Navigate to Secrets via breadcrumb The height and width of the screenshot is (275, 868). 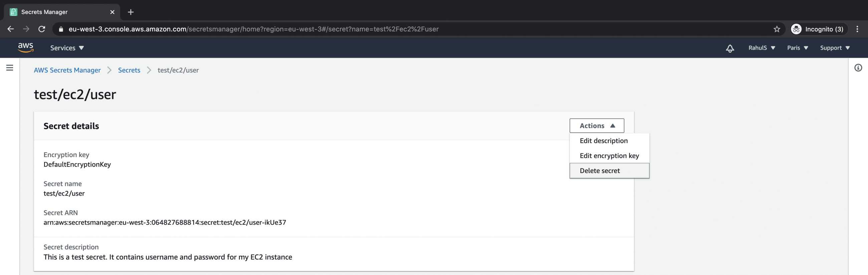(129, 70)
